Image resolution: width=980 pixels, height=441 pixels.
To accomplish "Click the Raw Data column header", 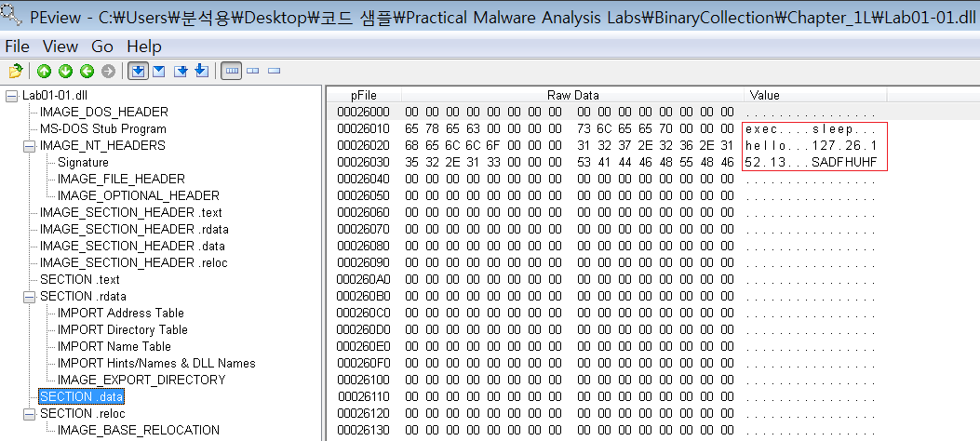I will [572, 96].
